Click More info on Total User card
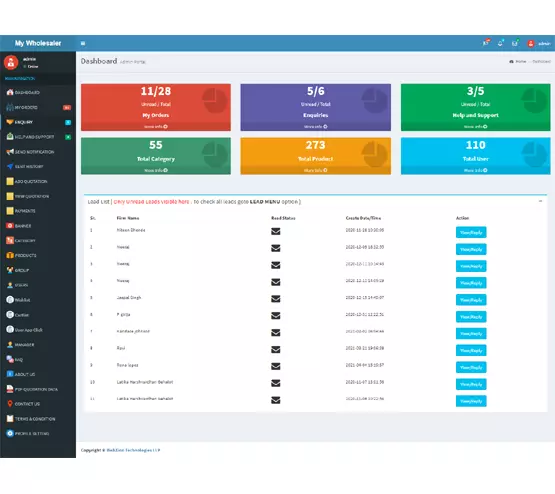The height and width of the screenshot is (494, 555). click(475, 170)
